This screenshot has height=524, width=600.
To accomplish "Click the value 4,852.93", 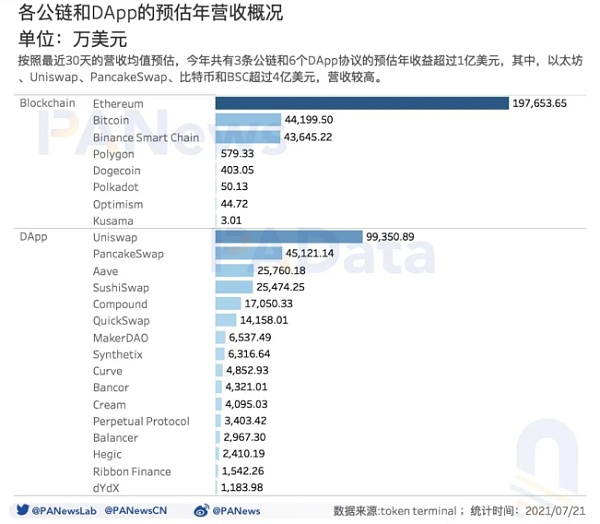I will click(x=247, y=370).
